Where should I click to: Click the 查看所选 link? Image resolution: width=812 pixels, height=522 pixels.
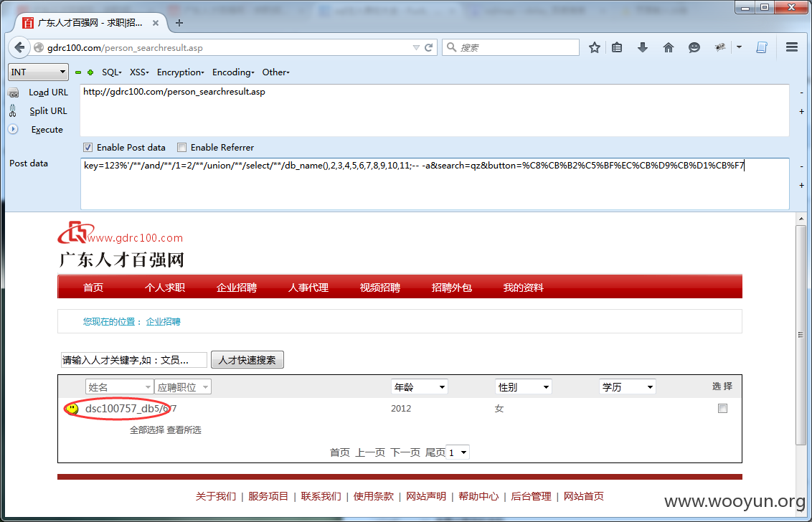pos(184,430)
